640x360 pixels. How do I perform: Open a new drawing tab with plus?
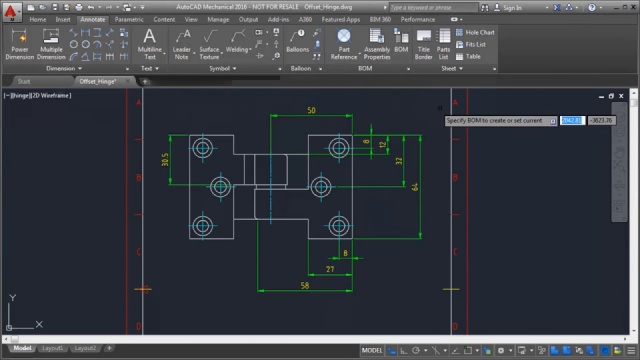(144, 82)
